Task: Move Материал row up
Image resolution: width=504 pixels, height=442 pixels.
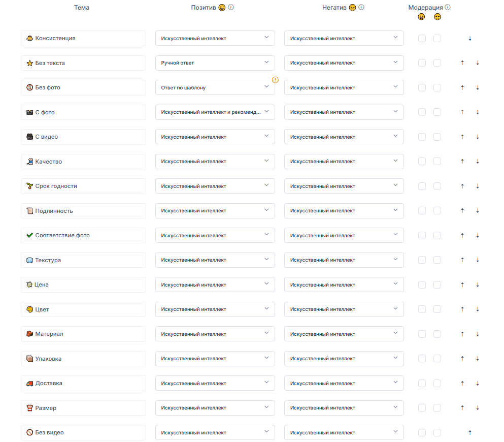Action: click(x=462, y=334)
